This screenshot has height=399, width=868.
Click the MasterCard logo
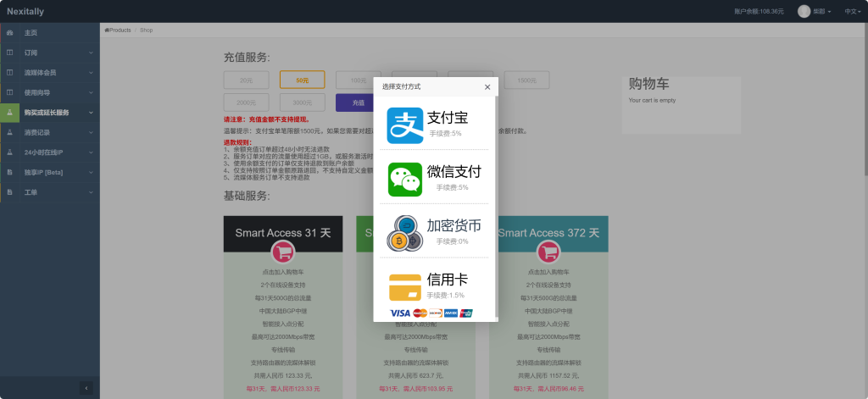click(420, 313)
